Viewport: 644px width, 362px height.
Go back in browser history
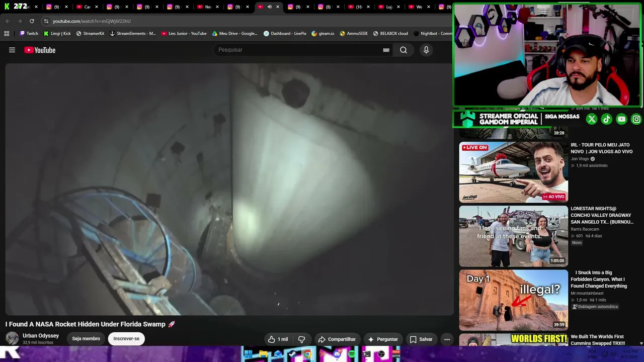[x=8, y=21]
